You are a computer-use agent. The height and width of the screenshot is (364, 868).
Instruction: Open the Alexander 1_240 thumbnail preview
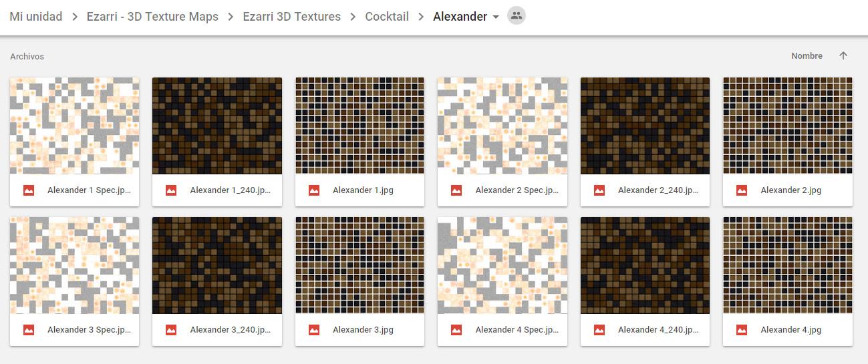click(x=217, y=126)
